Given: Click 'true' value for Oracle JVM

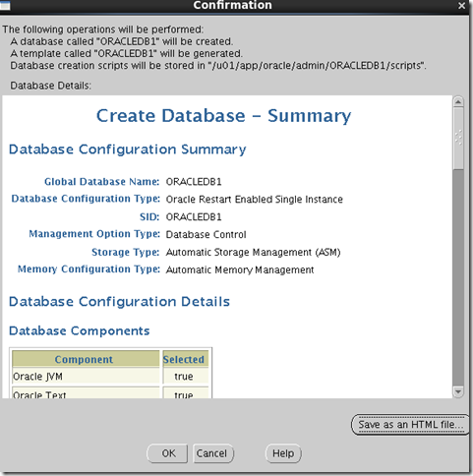Looking at the screenshot, I should 185,376.
